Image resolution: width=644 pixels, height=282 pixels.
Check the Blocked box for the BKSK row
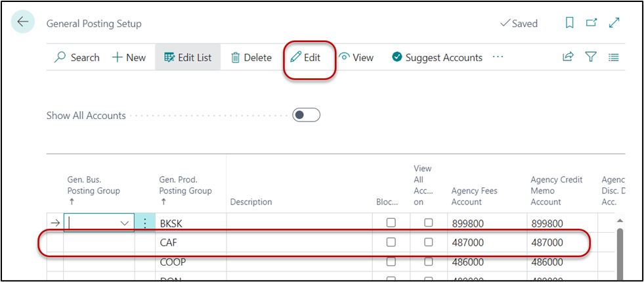pyautogui.click(x=391, y=223)
